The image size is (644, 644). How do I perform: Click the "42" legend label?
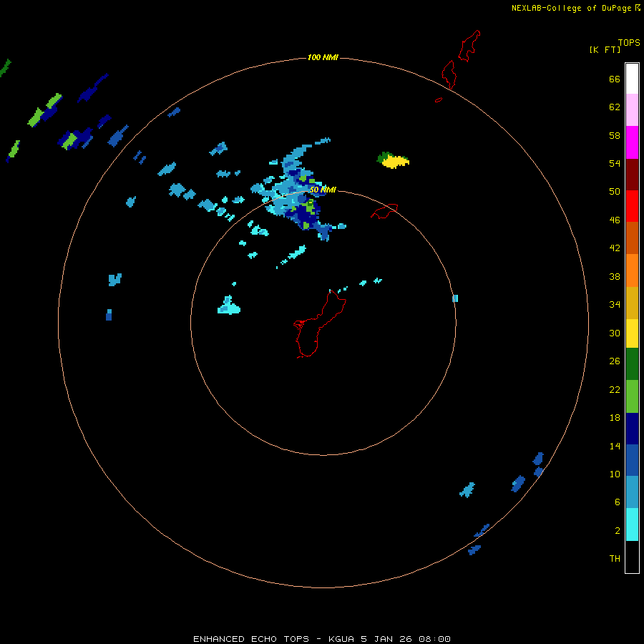click(x=615, y=248)
